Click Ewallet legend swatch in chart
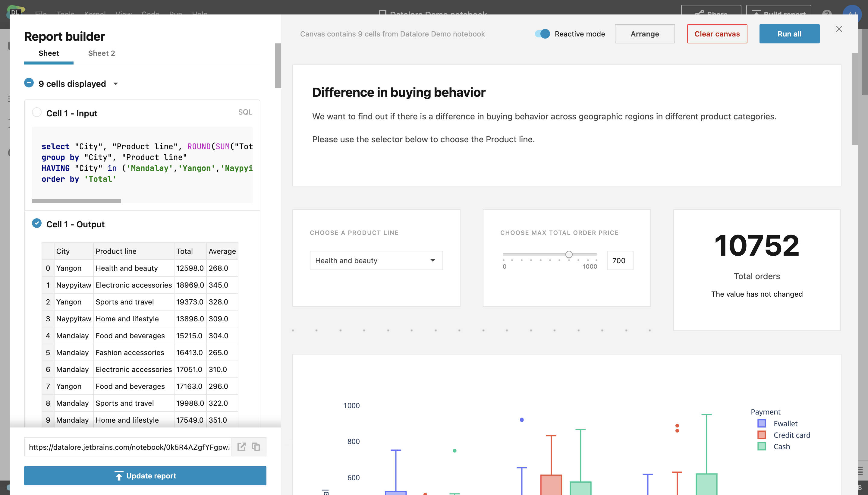 click(x=761, y=424)
